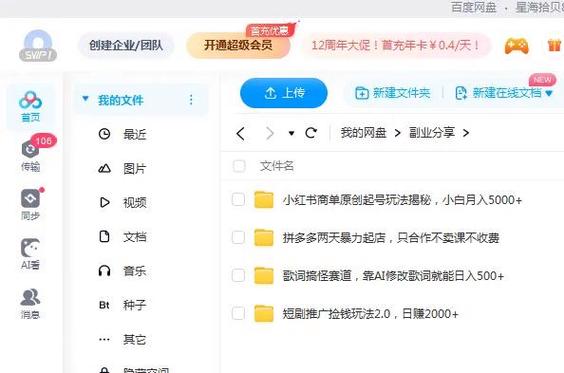Click 副业分享 breadcrumb
Viewport: 564px width, 373px height.
(432, 133)
